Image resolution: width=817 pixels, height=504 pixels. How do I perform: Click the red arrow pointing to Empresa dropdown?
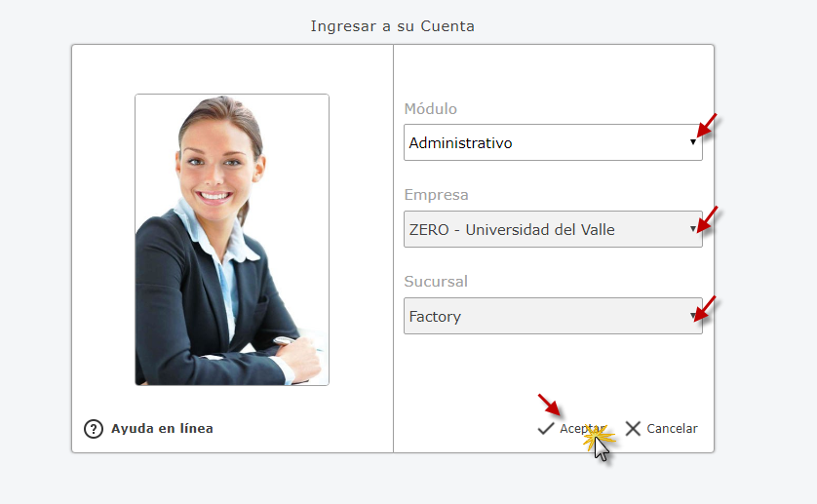(708, 219)
